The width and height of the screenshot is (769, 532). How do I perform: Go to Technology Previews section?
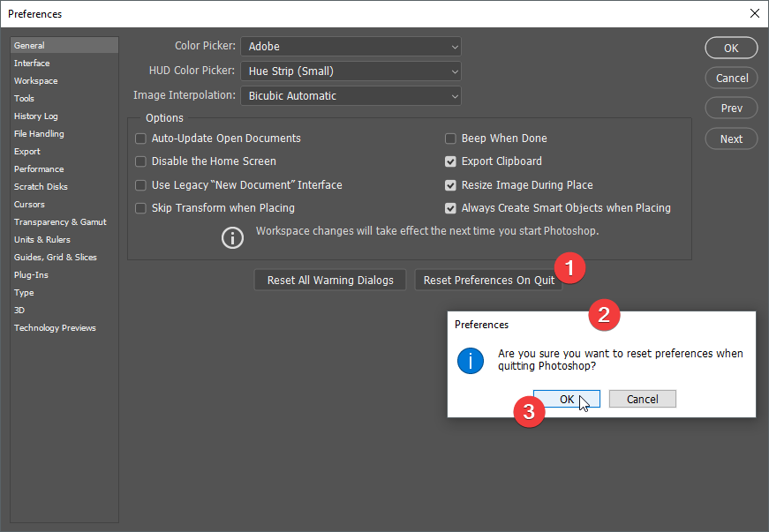click(55, 328)
